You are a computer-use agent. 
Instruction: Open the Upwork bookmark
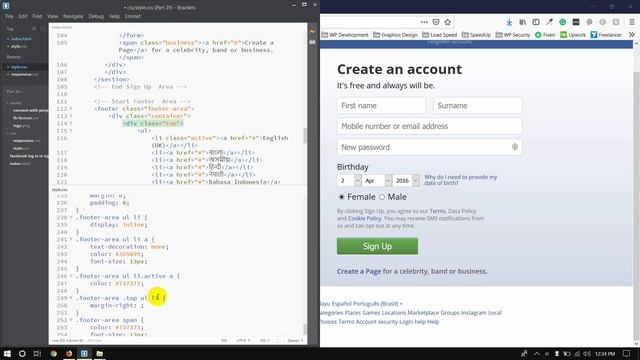[573, 35]
